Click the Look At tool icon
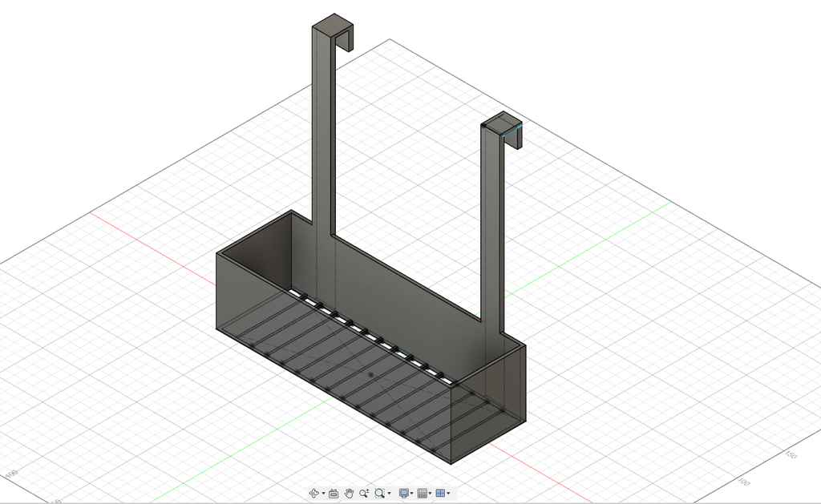 (x=334, y=494)
